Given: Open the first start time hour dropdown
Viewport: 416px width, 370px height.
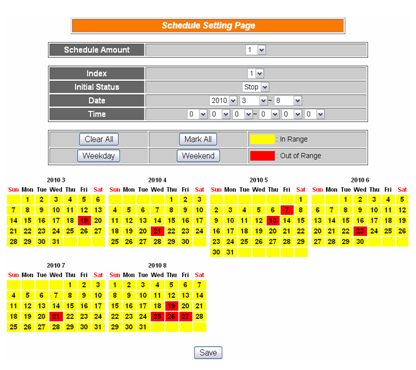Looking at the screenshot, I should [198, 114].
